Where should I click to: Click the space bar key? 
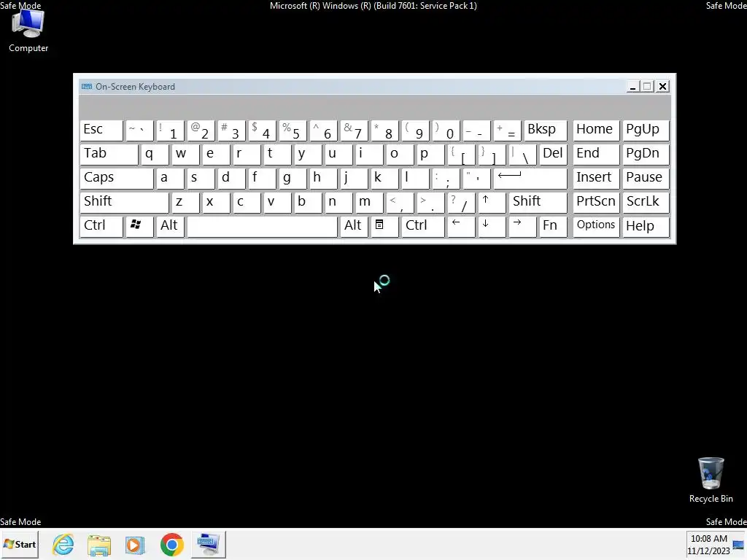pos(262,226)
